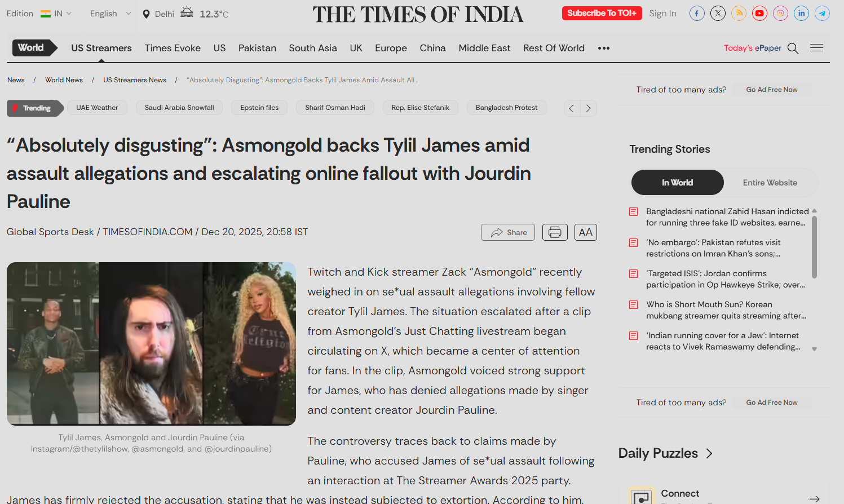Screen dimensions: 844x504
Task: Click Saudi Arabia Snowfall trending chip
Action: click(x=179, y=108)
